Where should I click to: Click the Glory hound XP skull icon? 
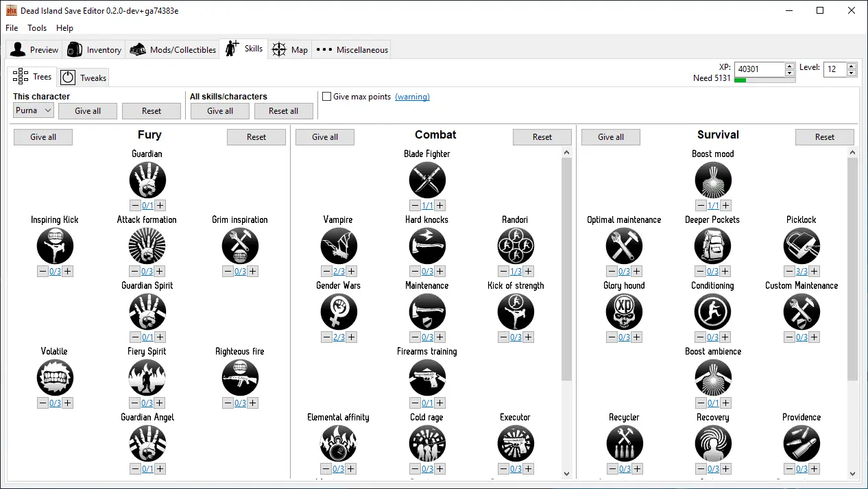tap(624, 312)
